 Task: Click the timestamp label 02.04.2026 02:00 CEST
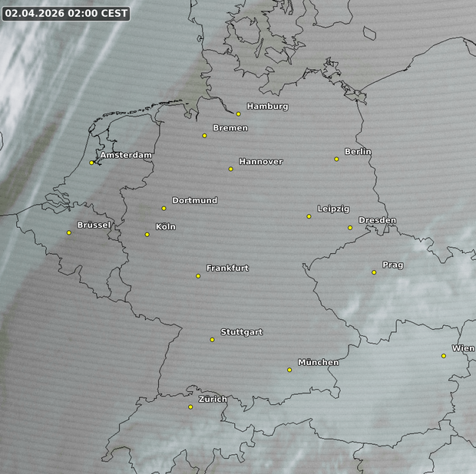[65, 13]
